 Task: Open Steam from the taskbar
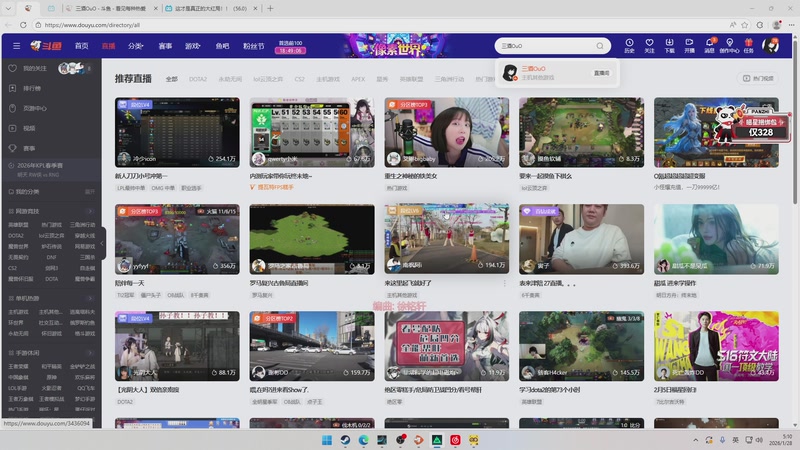tap(345, 440)
